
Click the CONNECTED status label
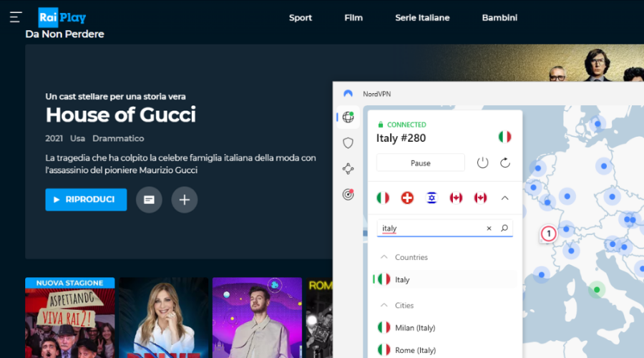406,125
